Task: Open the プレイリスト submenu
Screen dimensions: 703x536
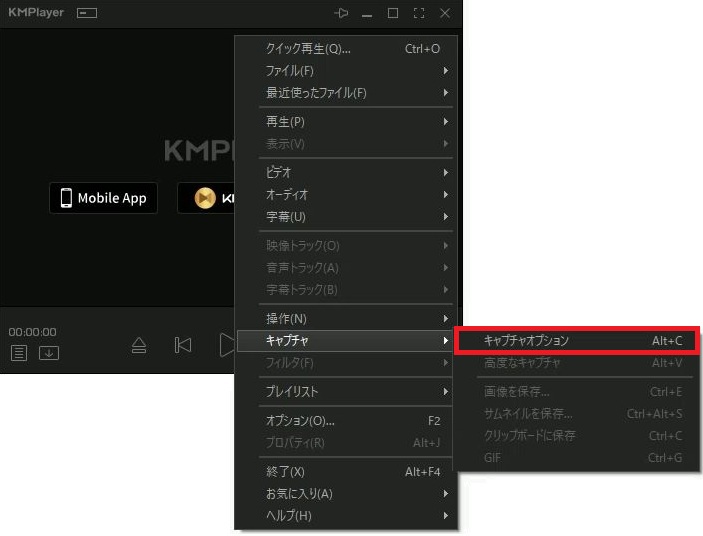Action: (x=292, y=391)
